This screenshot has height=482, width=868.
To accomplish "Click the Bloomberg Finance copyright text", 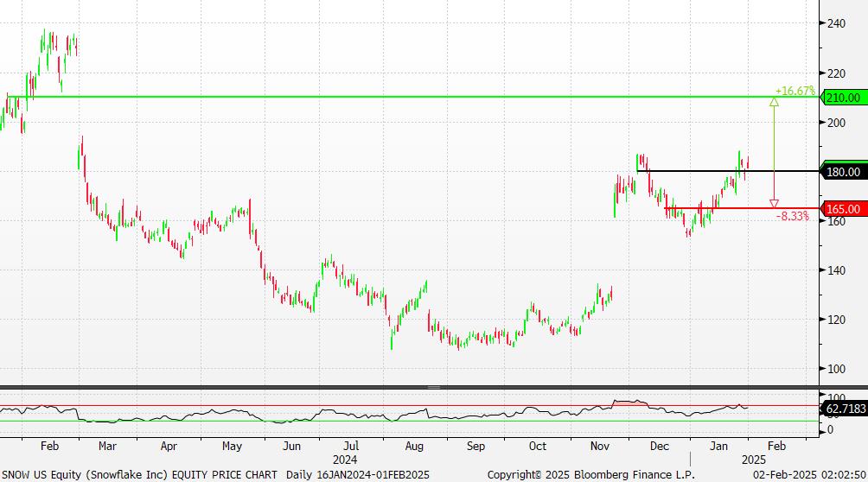I will [591, 475].
